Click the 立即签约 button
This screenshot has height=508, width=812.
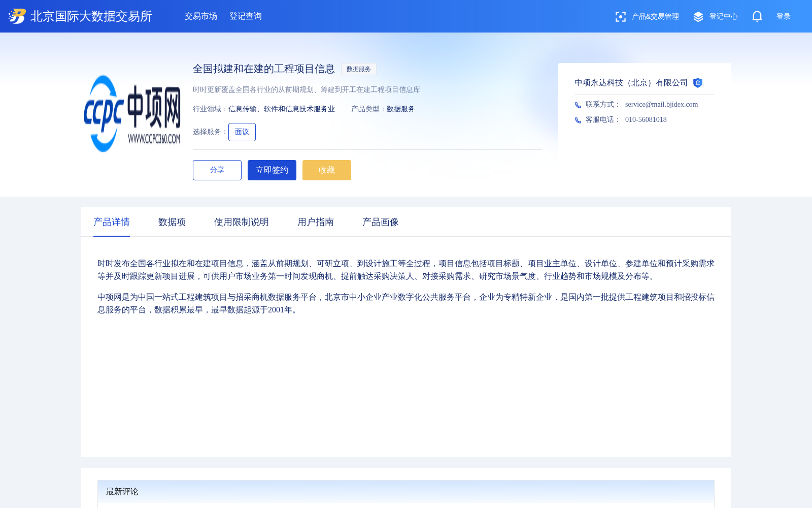272,170
